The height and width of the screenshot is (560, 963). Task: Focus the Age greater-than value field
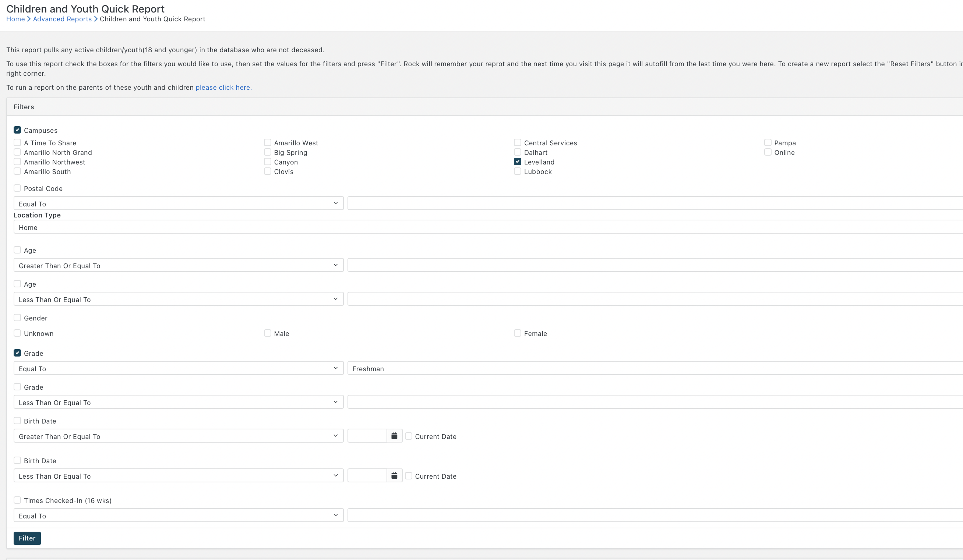pos(655,265)
